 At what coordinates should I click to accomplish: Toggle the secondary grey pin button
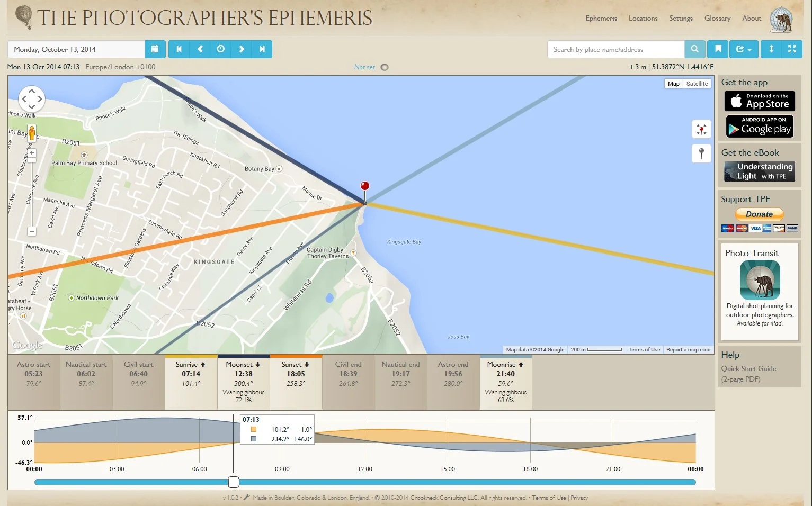coord(701,153)
